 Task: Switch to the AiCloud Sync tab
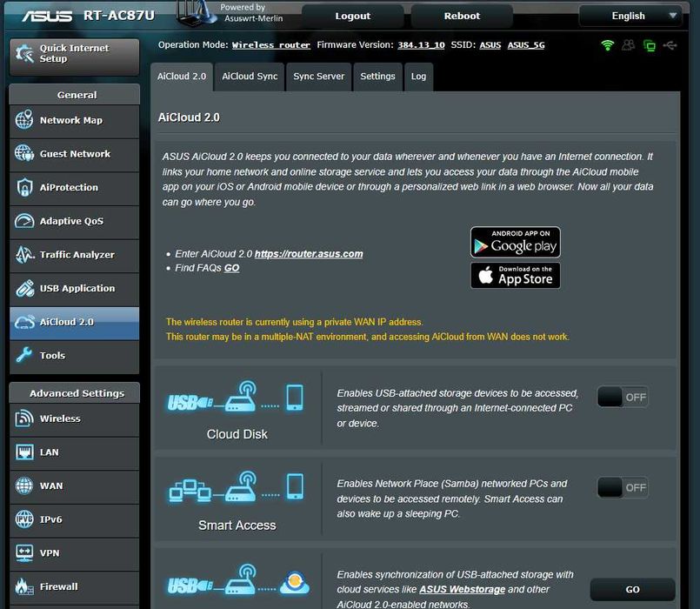[250, 77]
